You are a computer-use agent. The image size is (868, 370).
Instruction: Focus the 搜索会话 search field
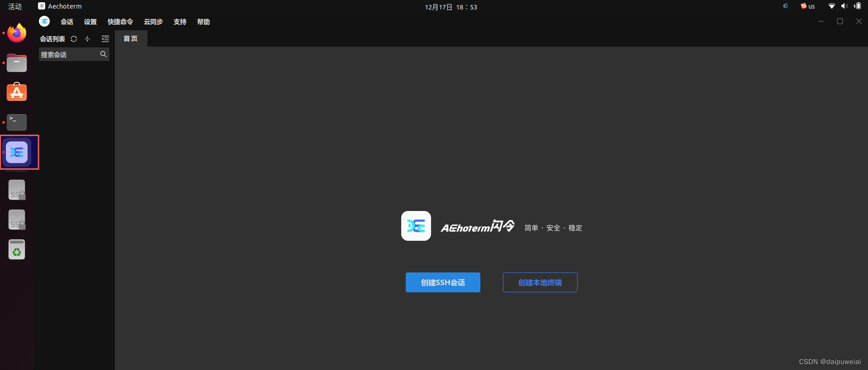coord(74,54)
